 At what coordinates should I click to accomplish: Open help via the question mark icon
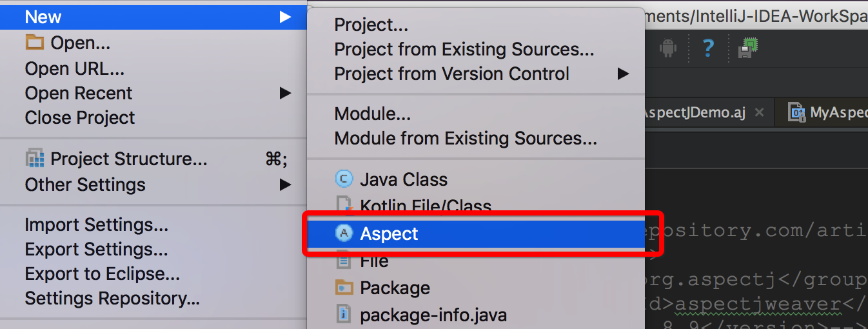(708, 48)
